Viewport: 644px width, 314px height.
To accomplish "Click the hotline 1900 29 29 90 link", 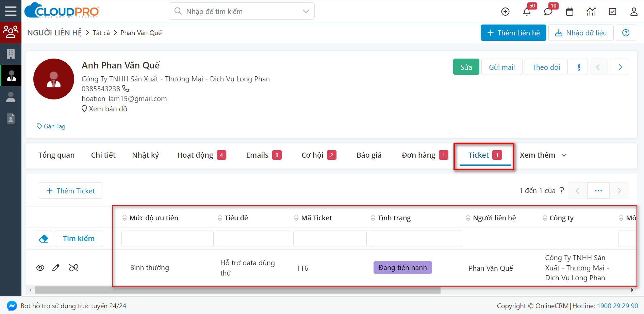I will tap(617, 306).
